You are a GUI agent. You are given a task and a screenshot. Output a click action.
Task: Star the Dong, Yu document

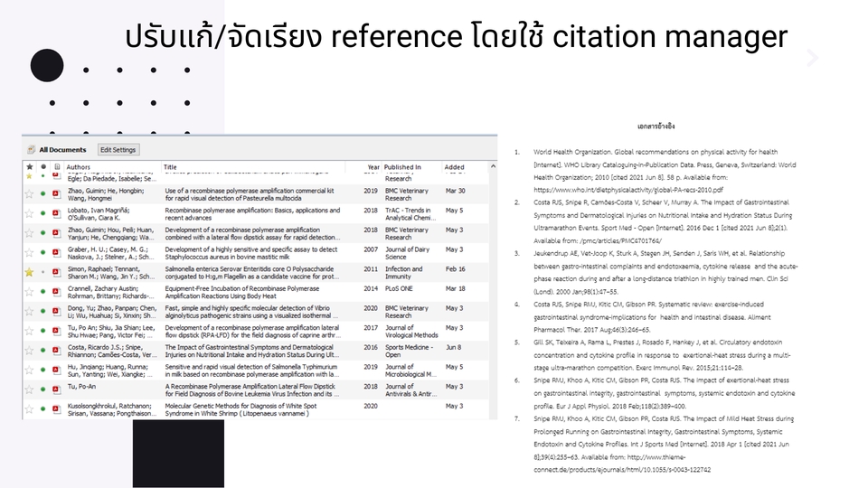point(29,311)
